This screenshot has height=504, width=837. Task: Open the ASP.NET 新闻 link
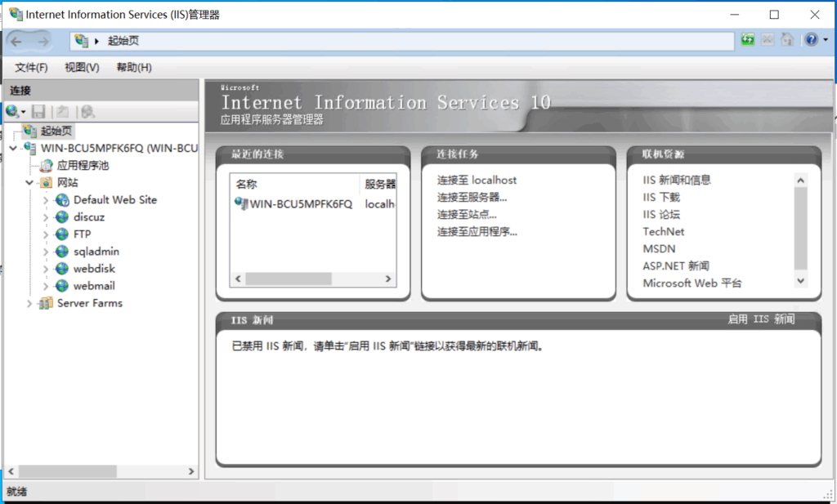point(676,266)
